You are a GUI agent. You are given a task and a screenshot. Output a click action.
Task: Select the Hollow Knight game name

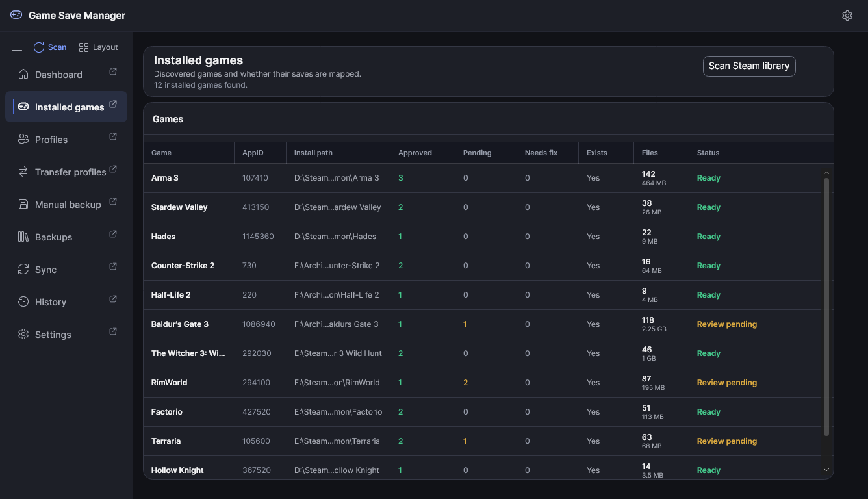177,470
